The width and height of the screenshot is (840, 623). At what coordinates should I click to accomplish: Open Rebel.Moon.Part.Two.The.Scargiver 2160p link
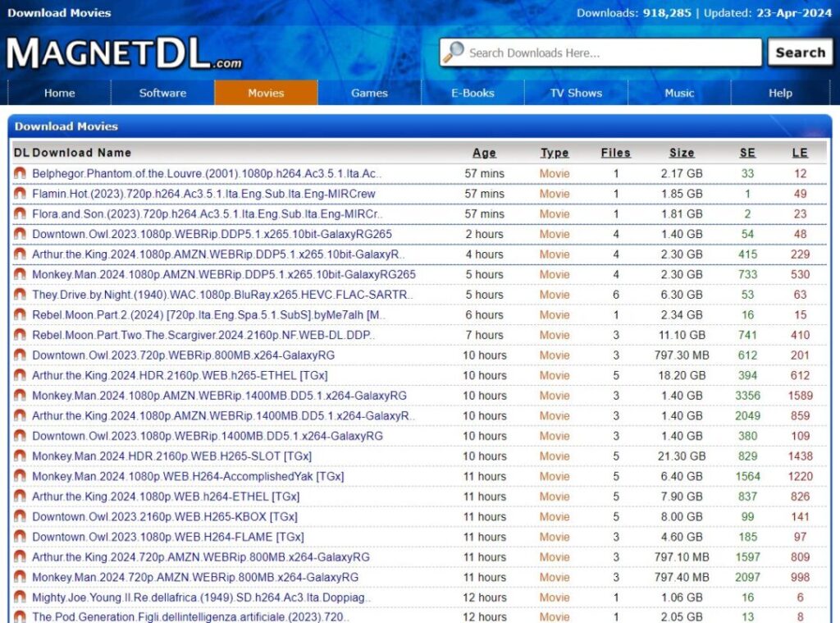coord(203,335)
